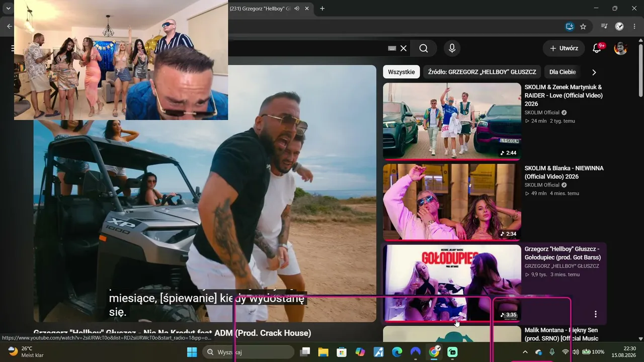Click the microphone tray icon
Screen dimensions: 644x362
(552, 352)
